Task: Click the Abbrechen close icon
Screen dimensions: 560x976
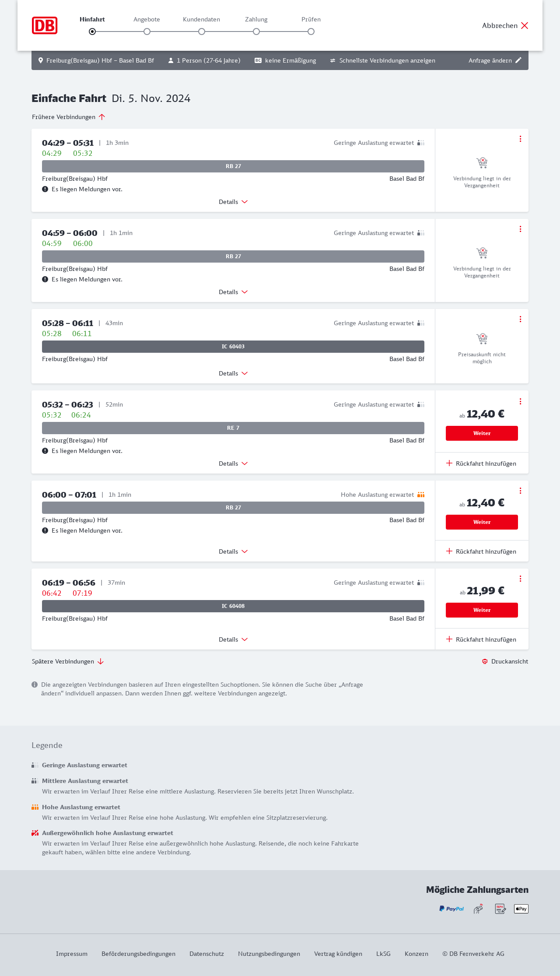Action: tap(525, 25)
